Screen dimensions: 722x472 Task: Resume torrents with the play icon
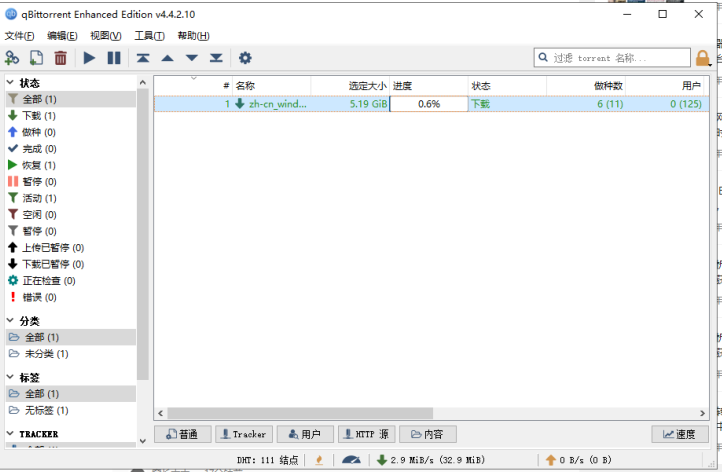point(89,58)
